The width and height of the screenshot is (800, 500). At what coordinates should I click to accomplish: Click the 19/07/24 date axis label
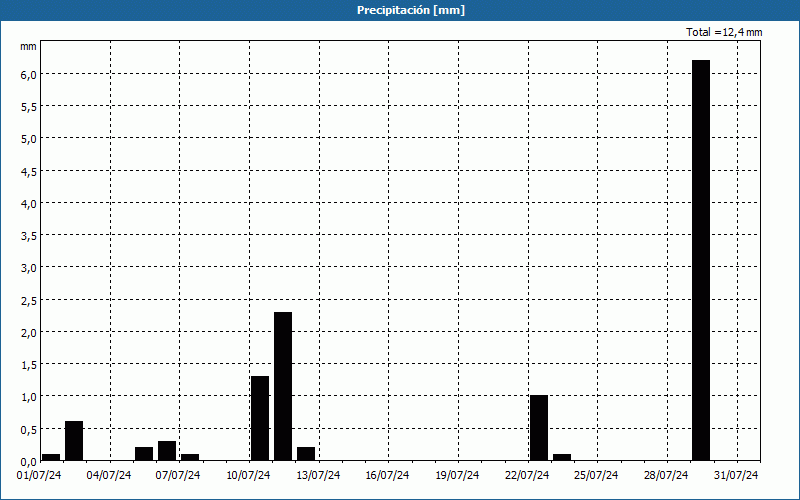457,475
